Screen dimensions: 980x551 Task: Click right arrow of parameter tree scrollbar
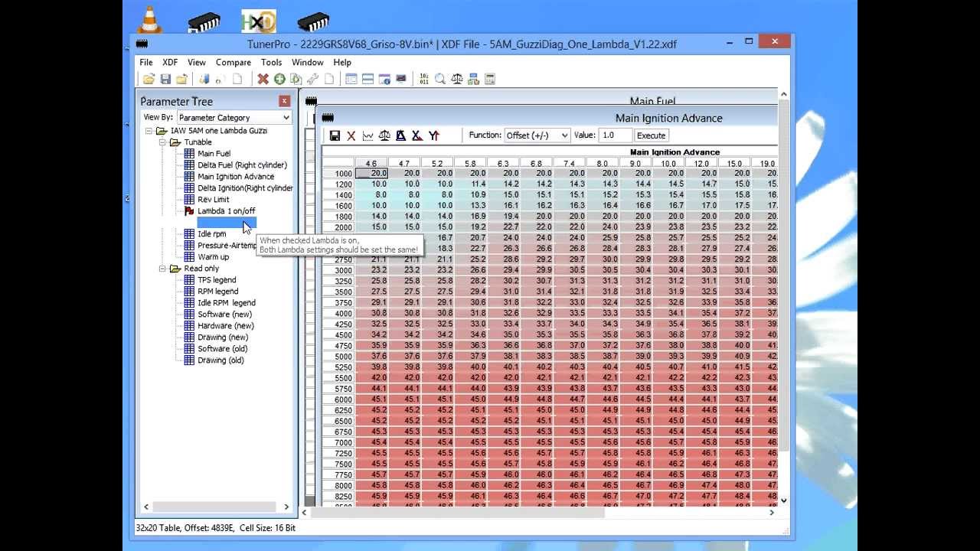[286, 507]
